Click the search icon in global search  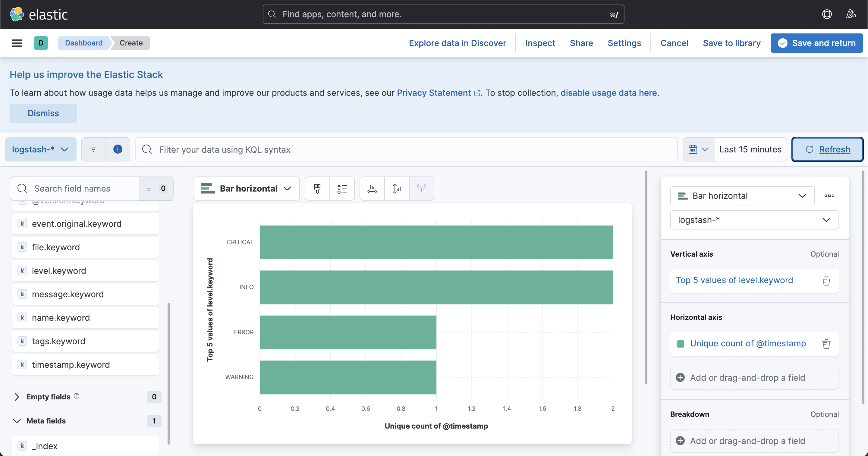click(272, 14)
